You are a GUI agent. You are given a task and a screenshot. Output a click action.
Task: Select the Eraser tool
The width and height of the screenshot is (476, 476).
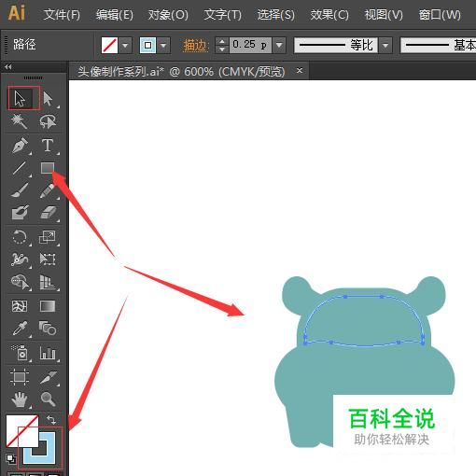[48, 213]
